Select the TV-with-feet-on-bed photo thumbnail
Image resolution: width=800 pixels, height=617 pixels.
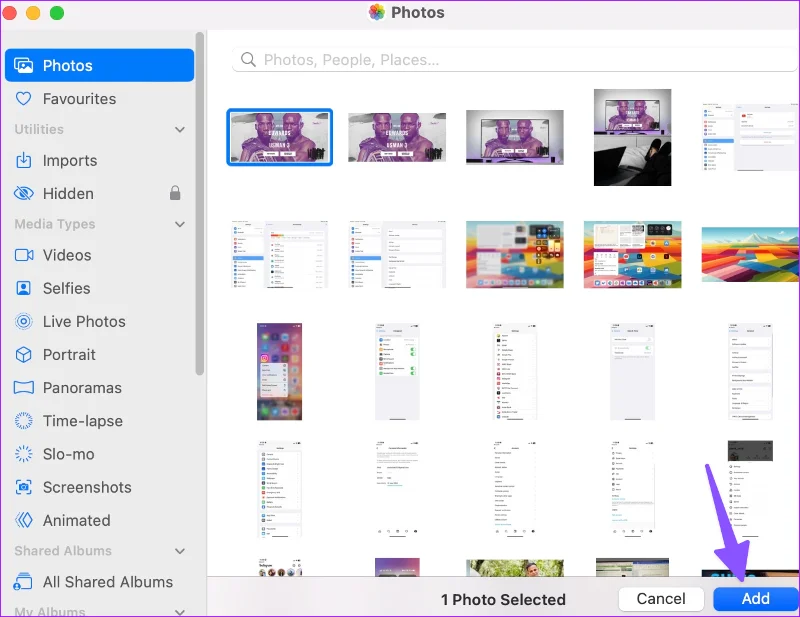[x=633, y=137]
